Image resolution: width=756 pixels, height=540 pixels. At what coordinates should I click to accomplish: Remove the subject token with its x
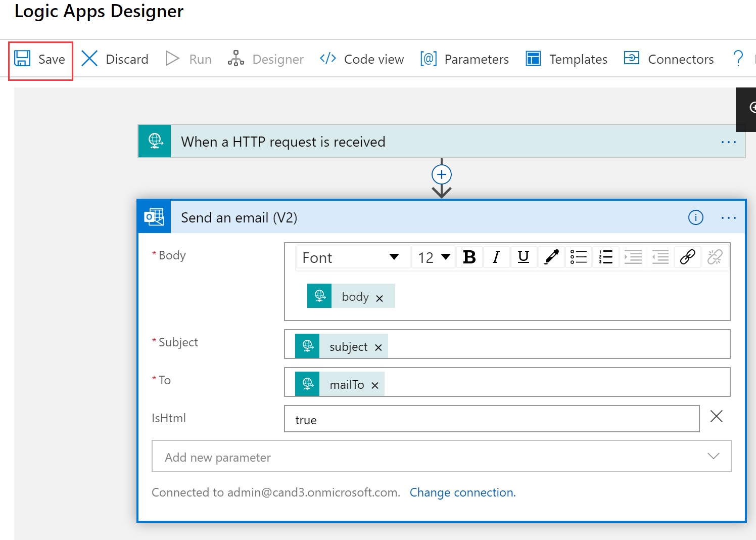pyautogui.click(x=378, y=347)
